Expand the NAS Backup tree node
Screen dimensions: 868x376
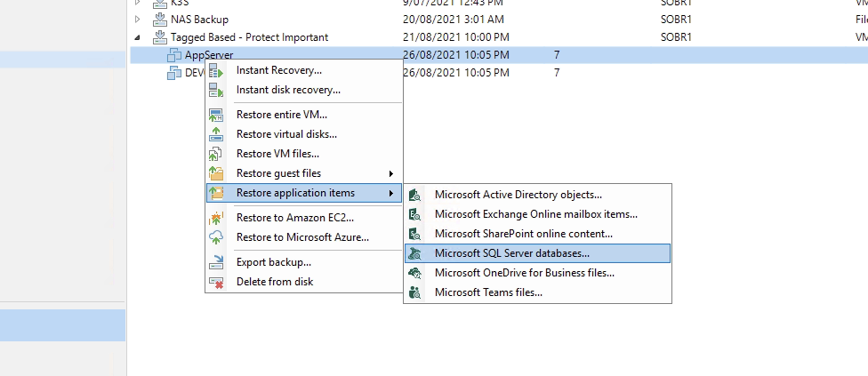click(138, 20)
